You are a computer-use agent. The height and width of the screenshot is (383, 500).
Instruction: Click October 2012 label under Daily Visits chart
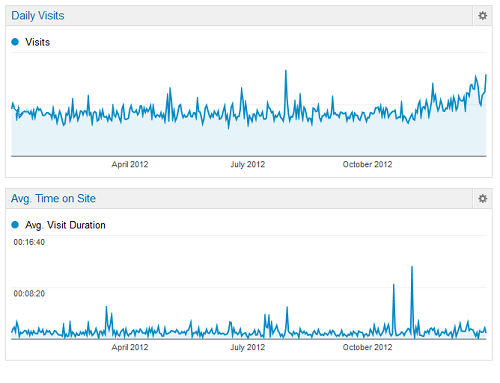367,164
